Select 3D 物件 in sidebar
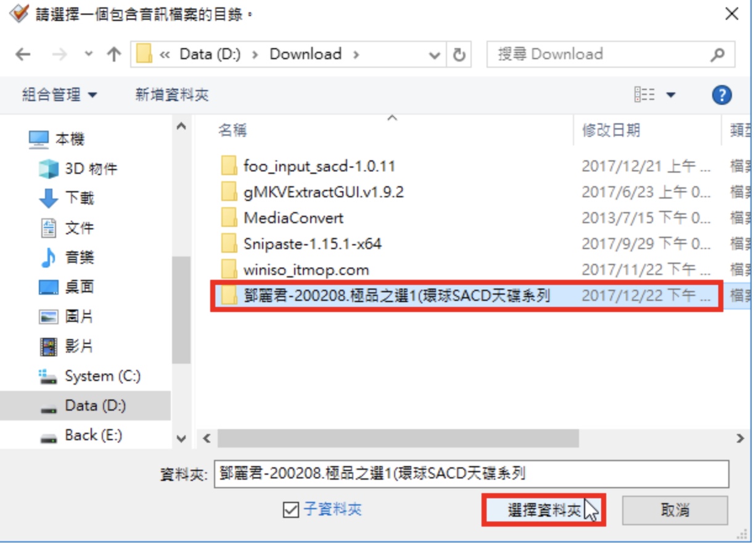Viewport: 756px width, 545px height. point(91,168)
